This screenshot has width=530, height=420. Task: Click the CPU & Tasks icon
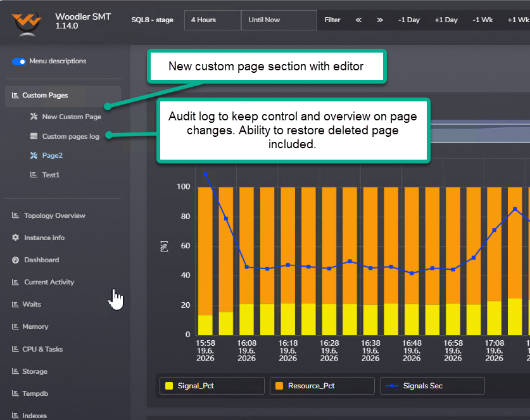coord(15,349)
